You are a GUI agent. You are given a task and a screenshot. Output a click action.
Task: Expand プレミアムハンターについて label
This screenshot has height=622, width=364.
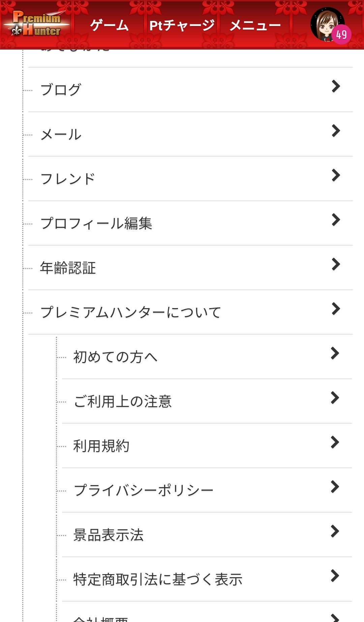[x=130, y=312]
